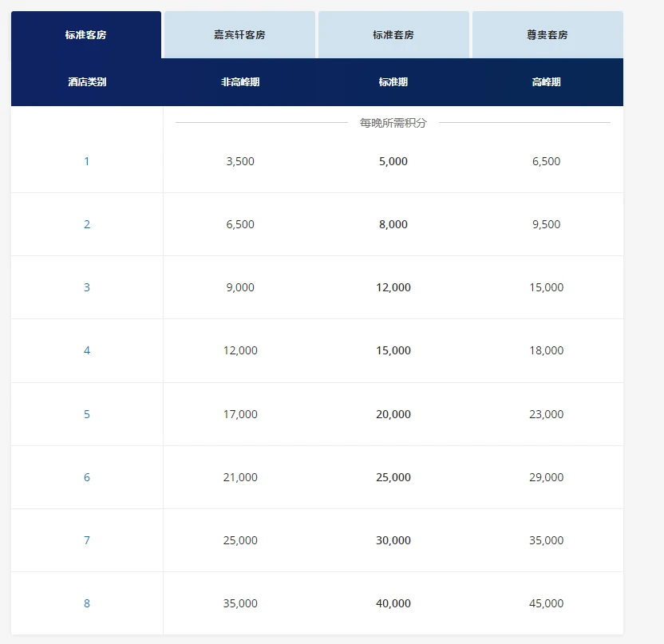Open hotel category 1 link
The width and height of the screenshot is (664, 644).
[87, 161]
